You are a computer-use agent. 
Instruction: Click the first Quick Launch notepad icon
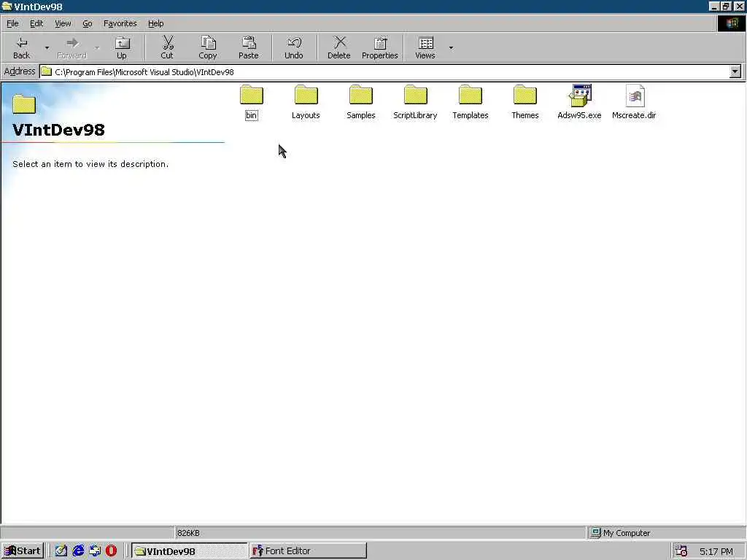[61, 551]
